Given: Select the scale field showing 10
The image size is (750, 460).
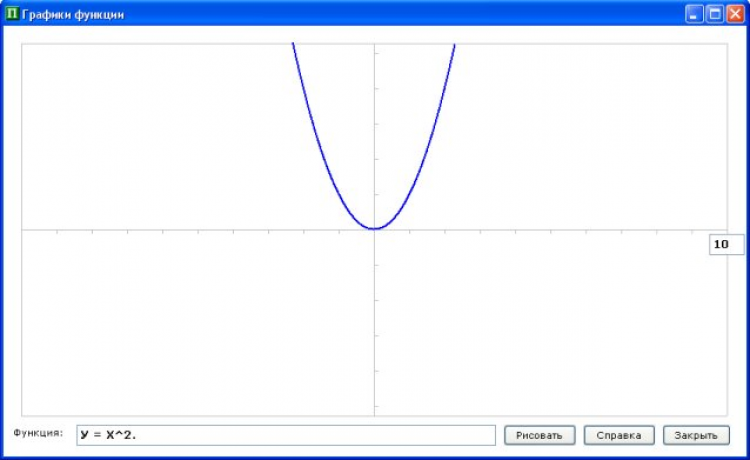Looking at the screenshot, I should 726,244.
